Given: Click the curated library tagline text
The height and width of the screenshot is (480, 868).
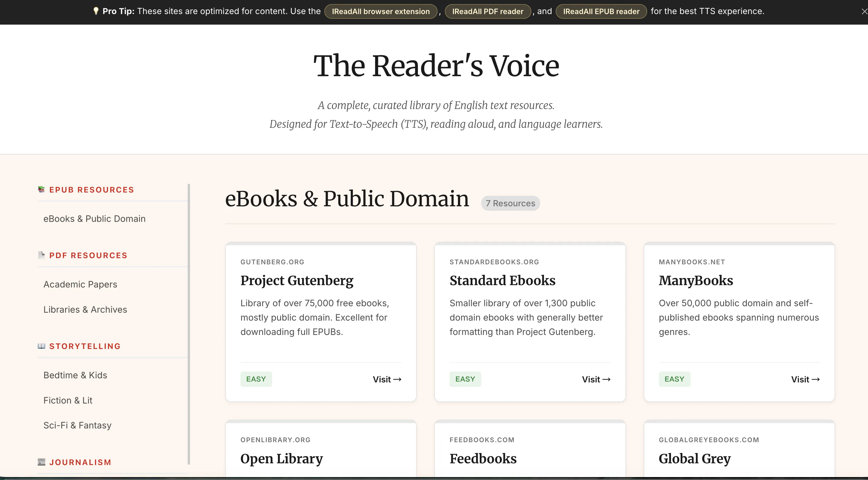Looking at the screenshot, I should (436, 105).
